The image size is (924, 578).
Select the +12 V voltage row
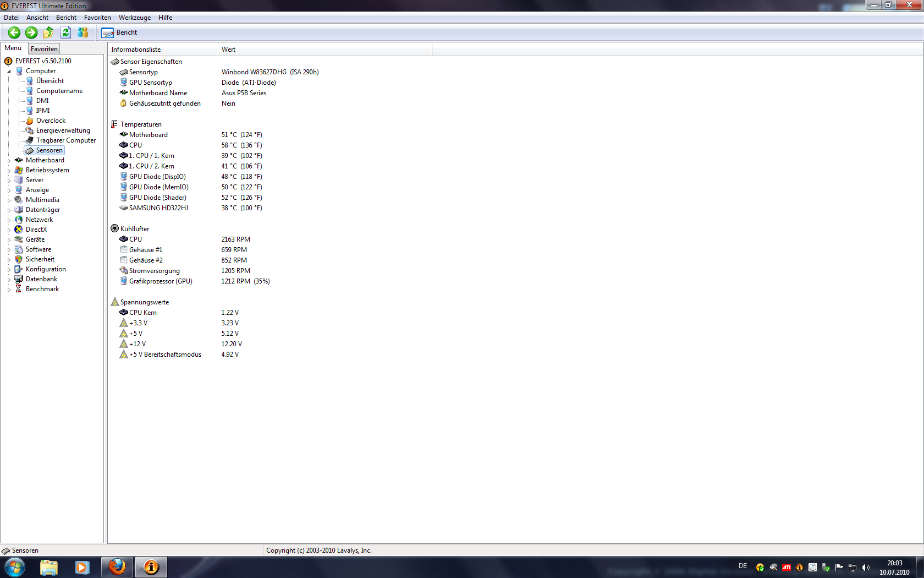tap(182, 344)
